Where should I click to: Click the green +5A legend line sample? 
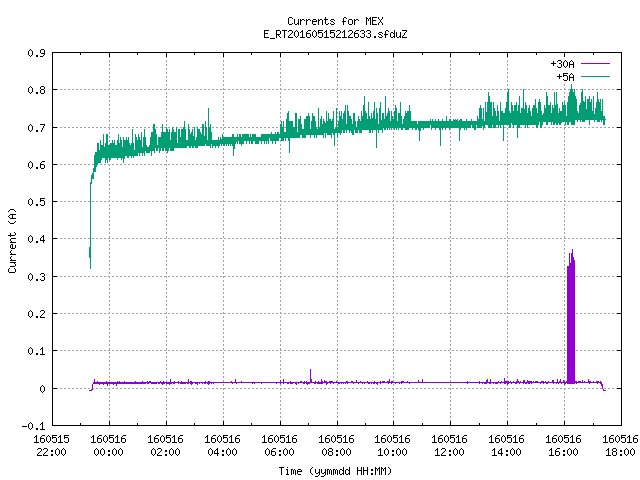[595, 76]
